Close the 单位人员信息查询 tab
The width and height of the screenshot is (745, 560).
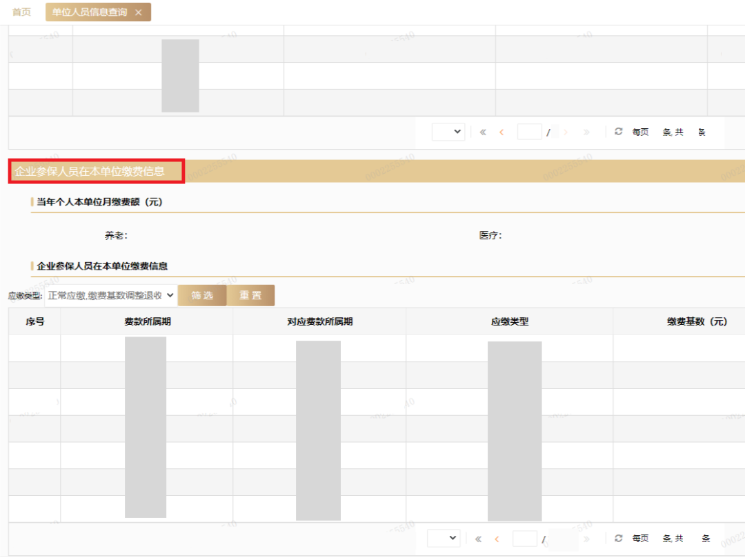(x=139, y=12)
